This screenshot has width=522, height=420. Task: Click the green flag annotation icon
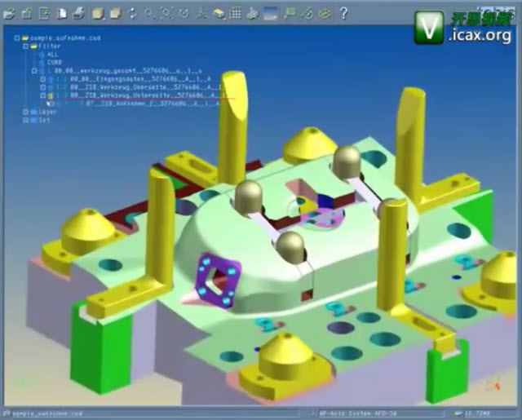290,14
